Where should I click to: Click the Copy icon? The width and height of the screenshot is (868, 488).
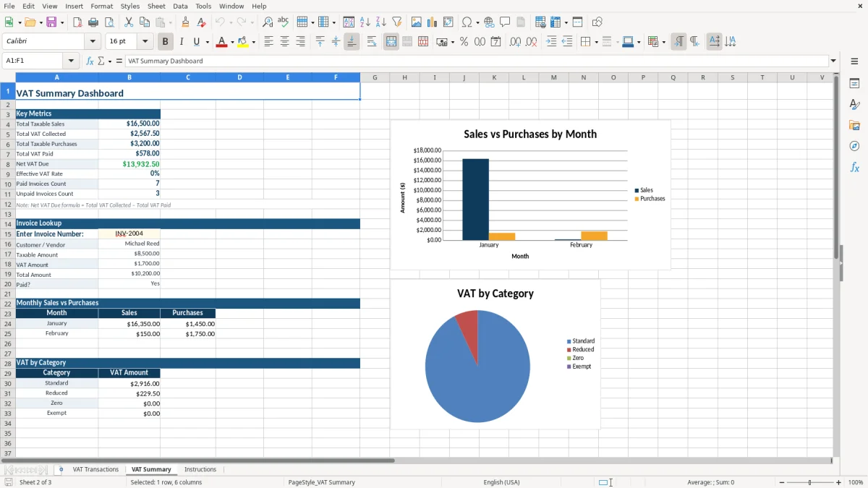coord(144,22)
